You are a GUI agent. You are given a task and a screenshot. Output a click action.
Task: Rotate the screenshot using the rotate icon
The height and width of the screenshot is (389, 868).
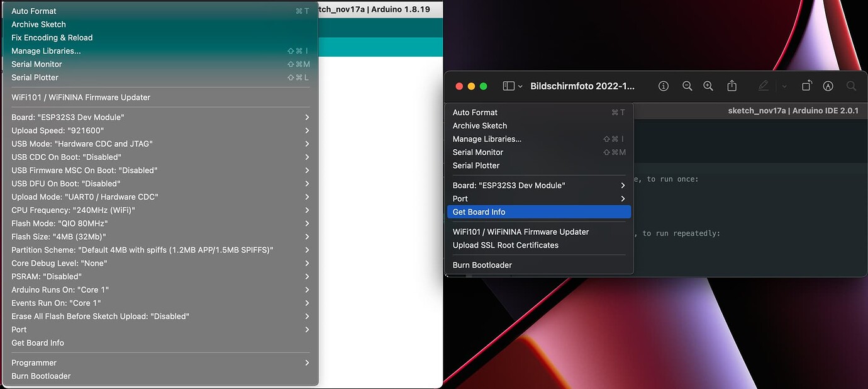click(806, 86)
